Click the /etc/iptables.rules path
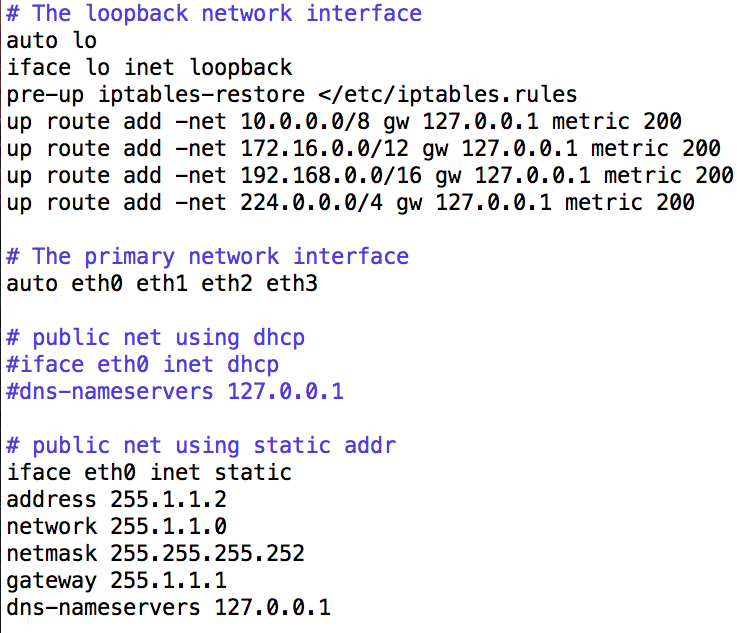737x633 pixels. point(454,94)
